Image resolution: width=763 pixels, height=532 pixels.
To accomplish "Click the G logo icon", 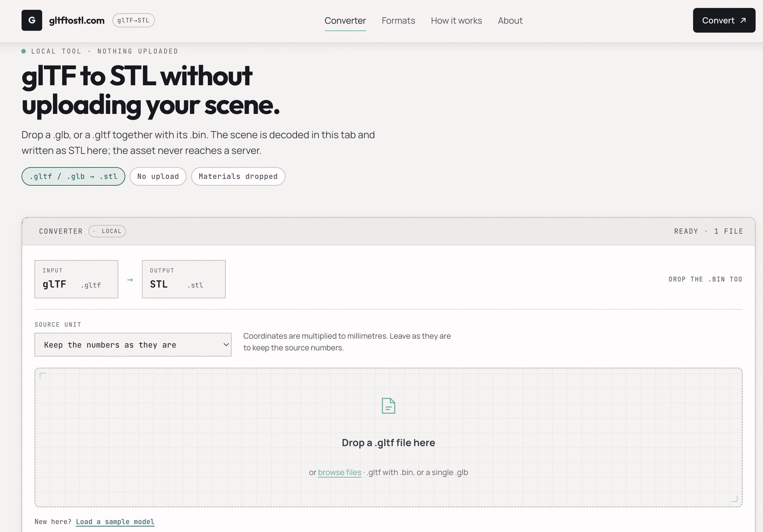I will pos(32,20).
